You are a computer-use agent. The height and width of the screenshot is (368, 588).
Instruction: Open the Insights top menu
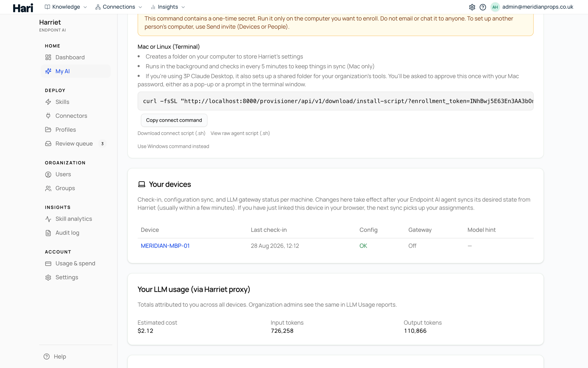point(168,7)
